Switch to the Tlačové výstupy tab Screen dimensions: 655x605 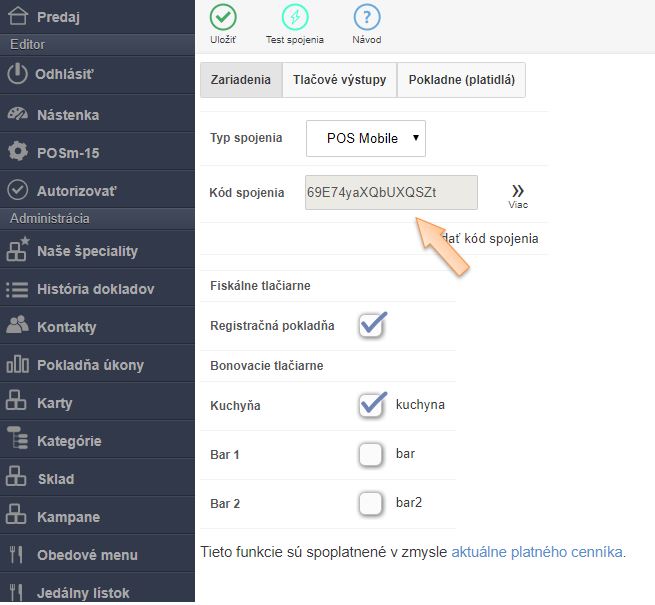click(339, 80)
